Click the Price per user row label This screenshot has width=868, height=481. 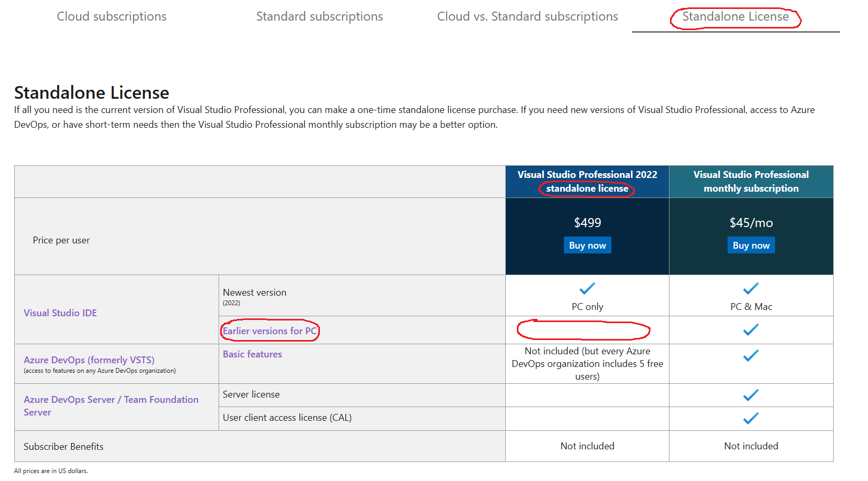pos(61,240)
